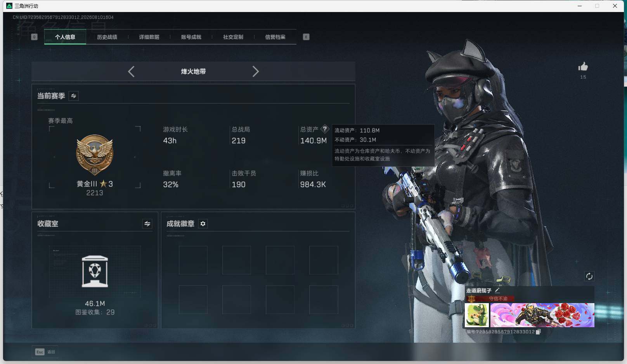The image size is (627, 364).
Task: Copy the player ID number using copy icon
Action: [538, 332]
